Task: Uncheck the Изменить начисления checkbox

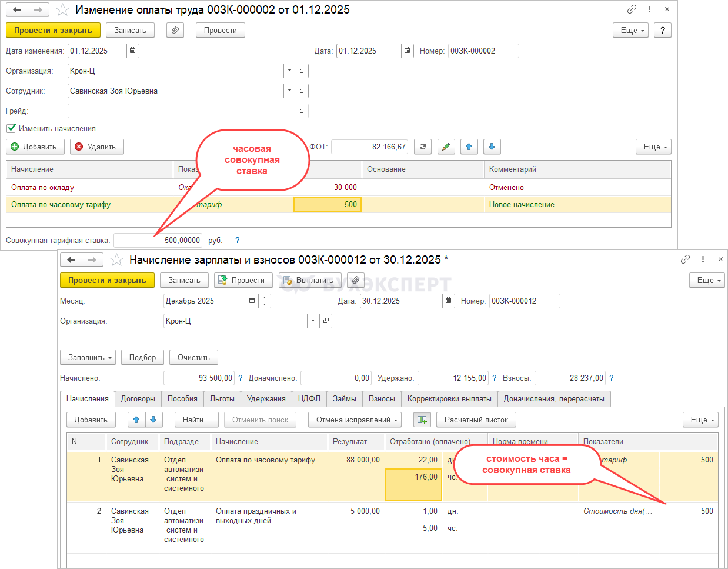Action: [x=11, y=128]
